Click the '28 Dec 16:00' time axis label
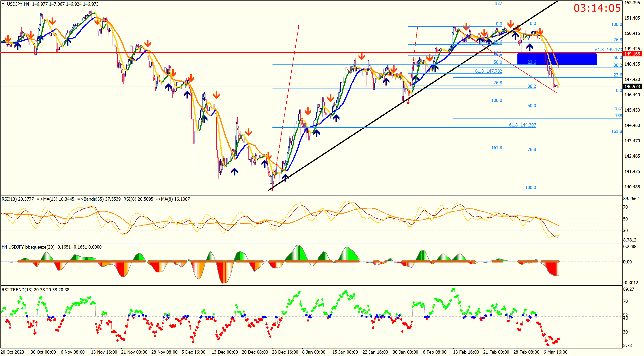 coord(285,352)
